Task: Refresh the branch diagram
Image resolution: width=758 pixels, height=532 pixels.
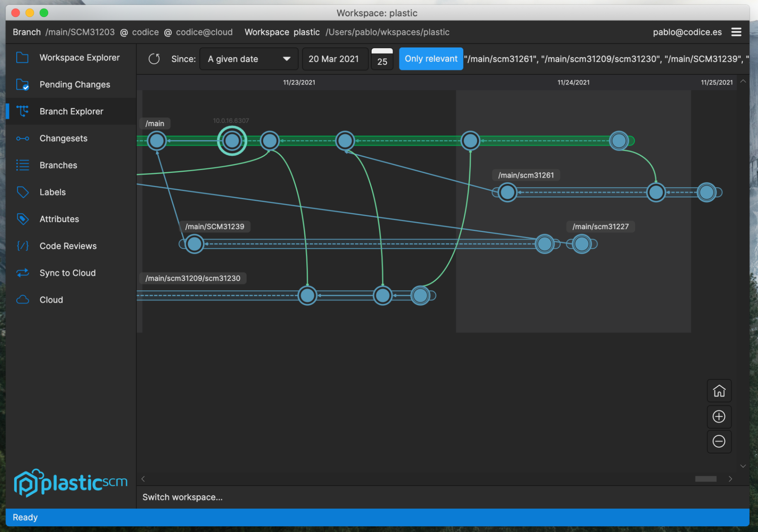Action: (x=154, y=59)
